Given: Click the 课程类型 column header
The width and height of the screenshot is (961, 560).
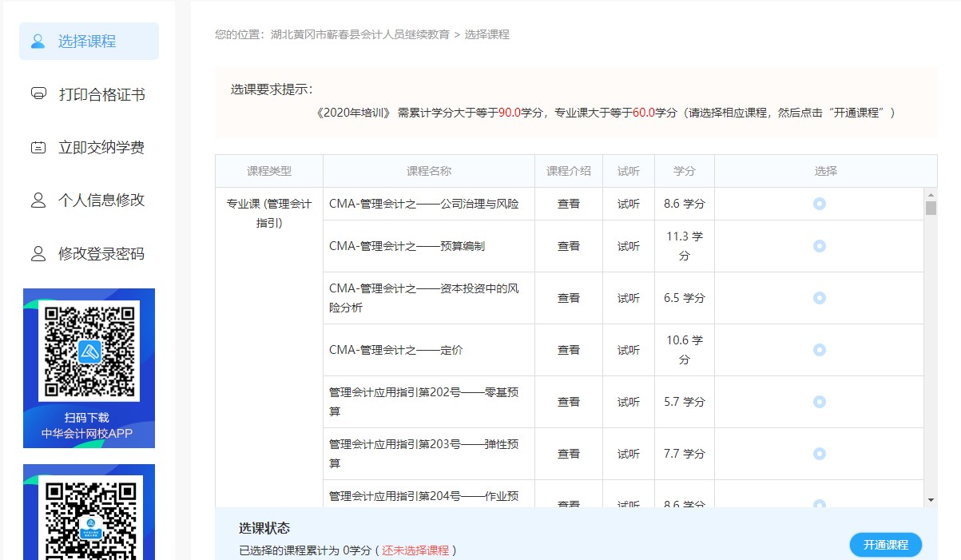Looking at the screenshot, I should click(269, 171).
